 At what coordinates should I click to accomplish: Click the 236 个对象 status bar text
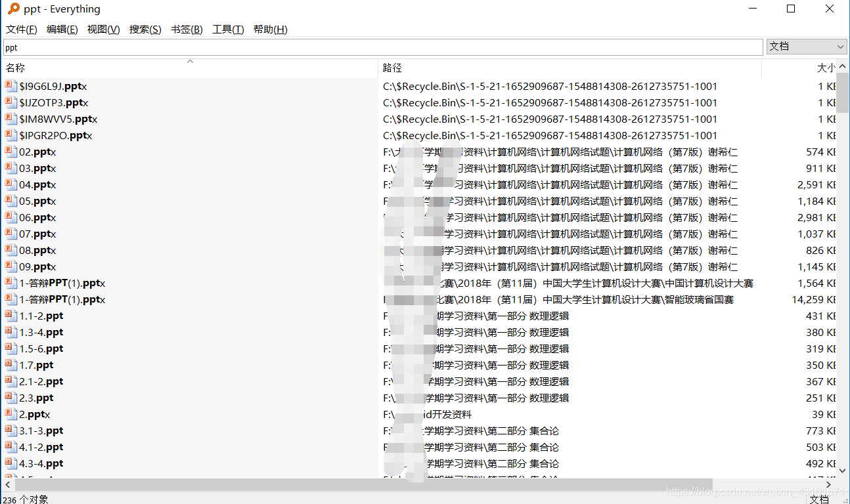coord(26,499)
